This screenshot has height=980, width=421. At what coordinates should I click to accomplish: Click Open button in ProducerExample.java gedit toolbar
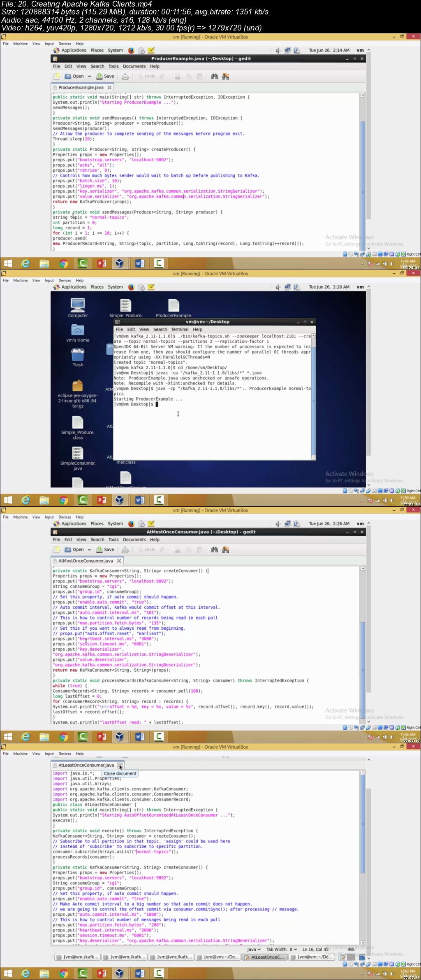[x=74, y=76]
